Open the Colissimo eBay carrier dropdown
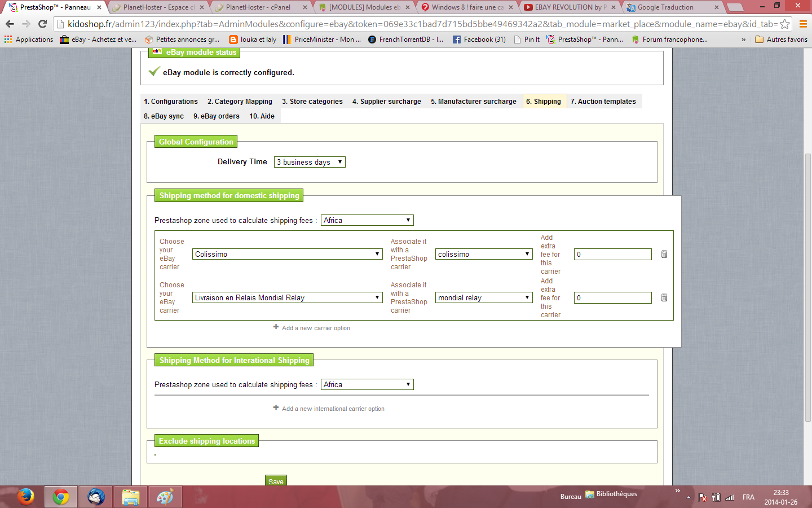 click(288, 255)
